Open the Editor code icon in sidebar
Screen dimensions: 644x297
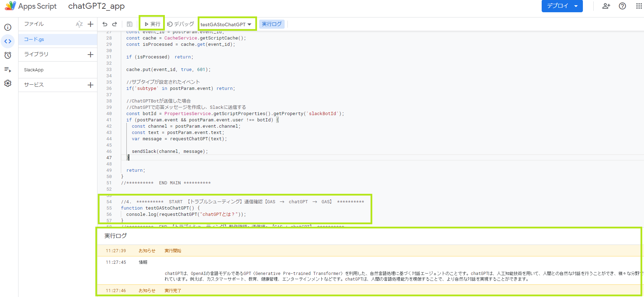click(8, 41)
